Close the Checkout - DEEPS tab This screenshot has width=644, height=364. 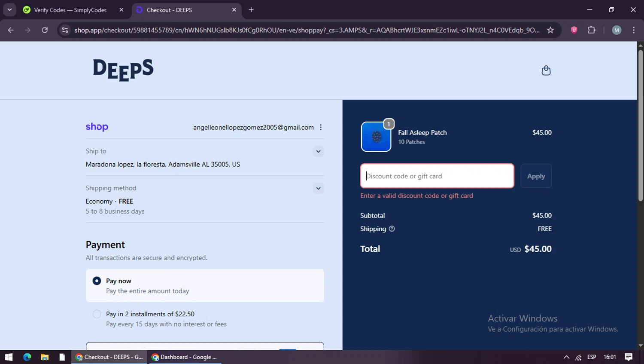coord(234,10)
